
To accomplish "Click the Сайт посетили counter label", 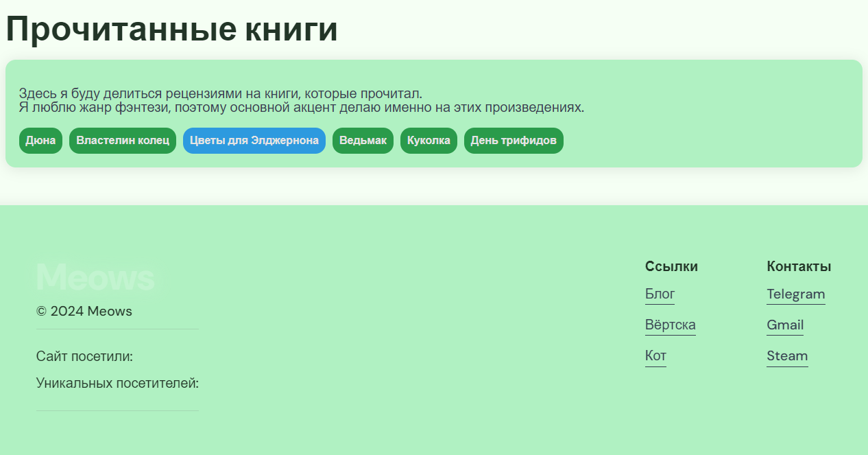I will point(84,357).
